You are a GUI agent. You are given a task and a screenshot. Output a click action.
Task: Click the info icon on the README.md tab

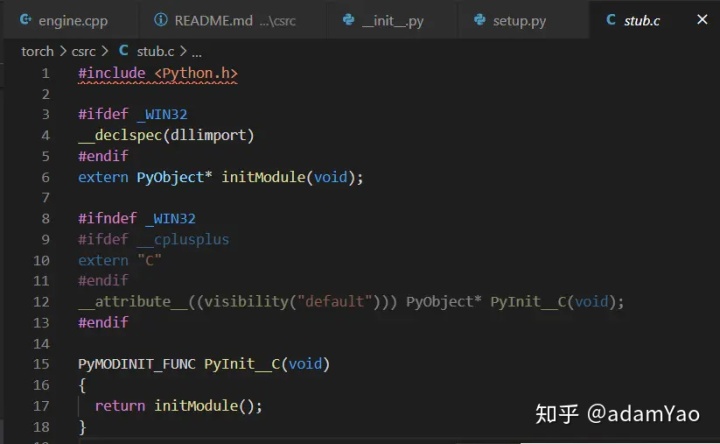[x=160, y=20]
